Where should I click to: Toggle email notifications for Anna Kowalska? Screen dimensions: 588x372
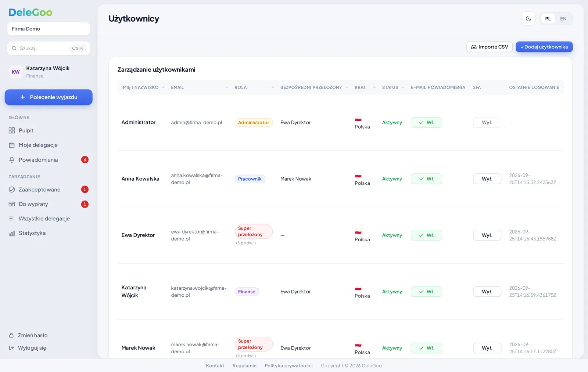pyautogui.click(x=426, y=179)
